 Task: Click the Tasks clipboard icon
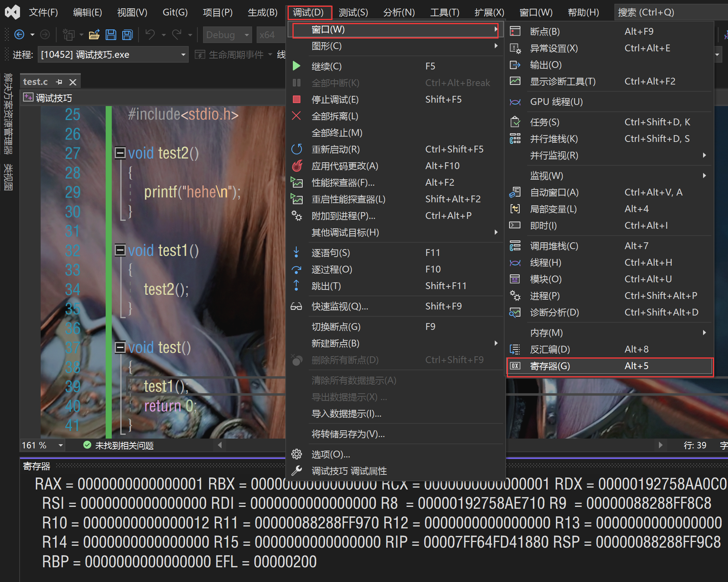coord(515,122)
